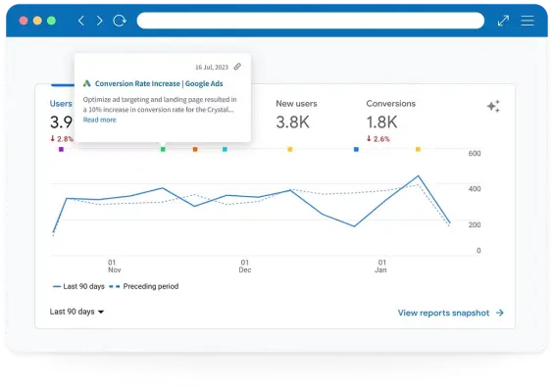This screenshot has height=392, width=554.
Task: Click the 01 Dec axis label
Action: click(x=245, y=266)
